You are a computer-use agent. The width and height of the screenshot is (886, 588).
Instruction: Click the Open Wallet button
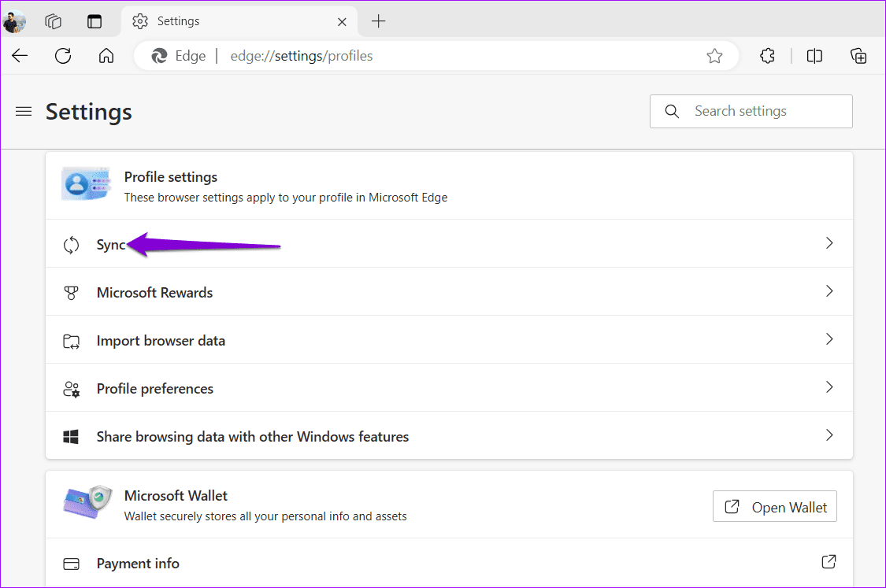click(774, 506)
